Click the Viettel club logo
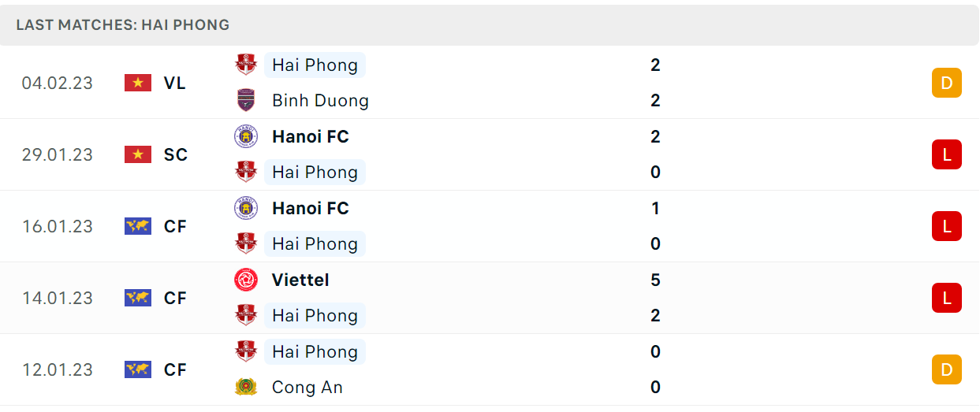The width and height of the screenshot is (980, 412). click(x=246, y=280)
